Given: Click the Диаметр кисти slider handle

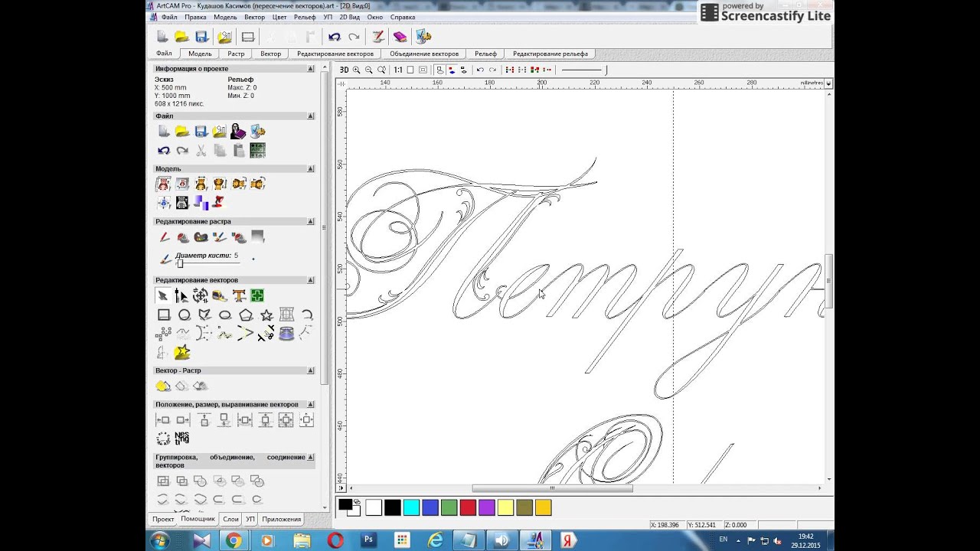Looking at the screenshot, I should pos(180,263).
